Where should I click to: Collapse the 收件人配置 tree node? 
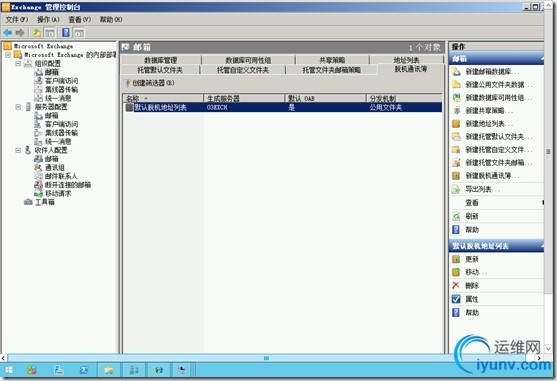coord(18,150)
